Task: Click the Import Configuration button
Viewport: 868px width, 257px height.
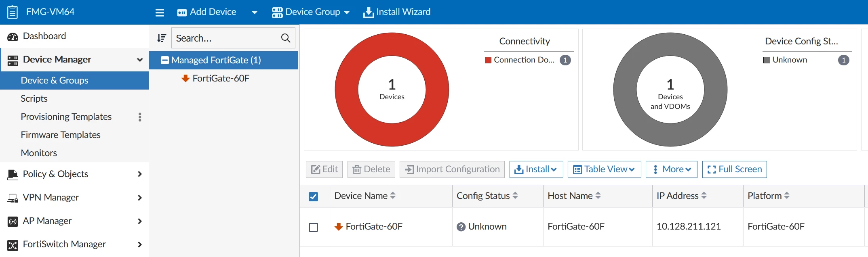Action: point(452,169)
